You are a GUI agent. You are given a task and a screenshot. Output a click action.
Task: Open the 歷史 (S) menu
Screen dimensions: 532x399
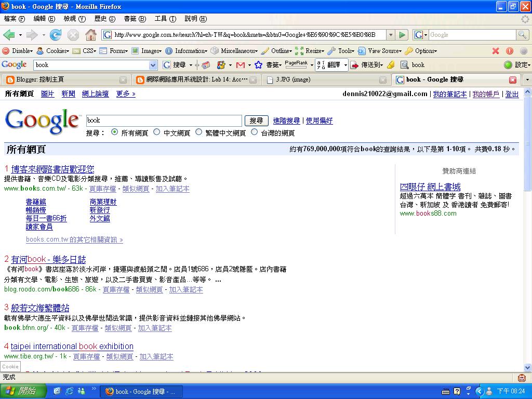click(x=104, y=19)
